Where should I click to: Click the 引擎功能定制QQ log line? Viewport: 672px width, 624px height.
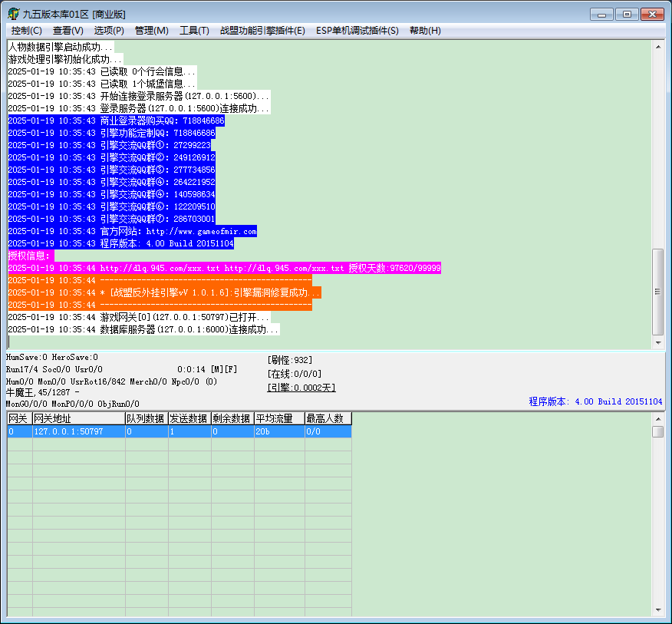click(112, 134)
